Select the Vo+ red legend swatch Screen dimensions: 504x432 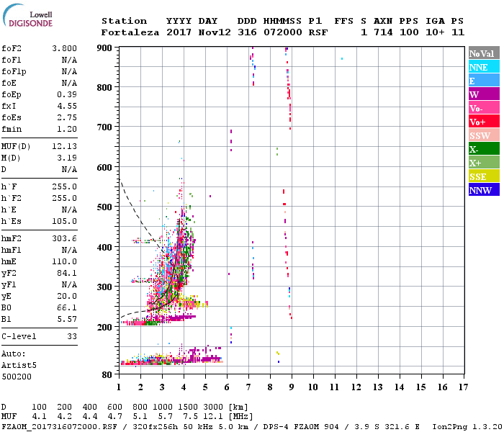point(484,122)
